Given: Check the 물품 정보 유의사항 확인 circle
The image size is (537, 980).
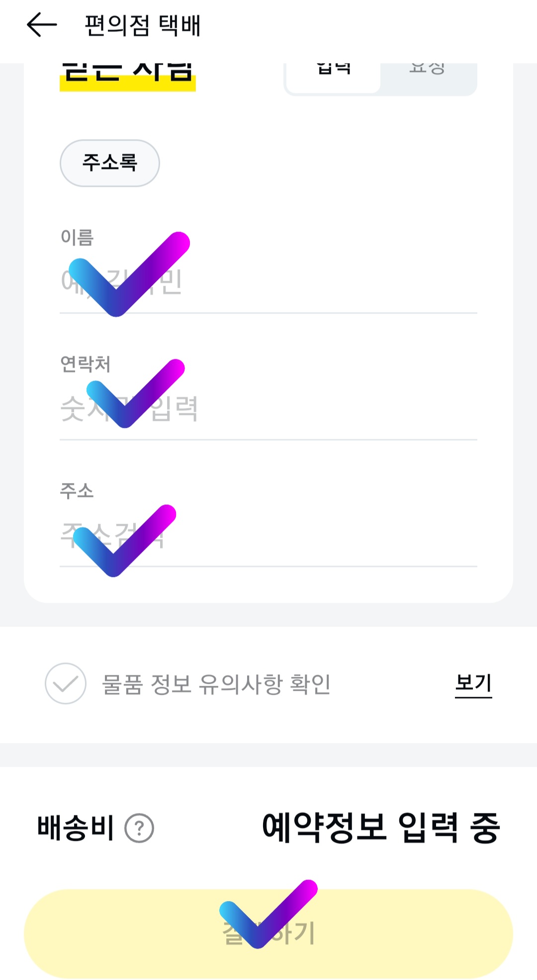Looking at the screenshot, I should pos(66,683).
